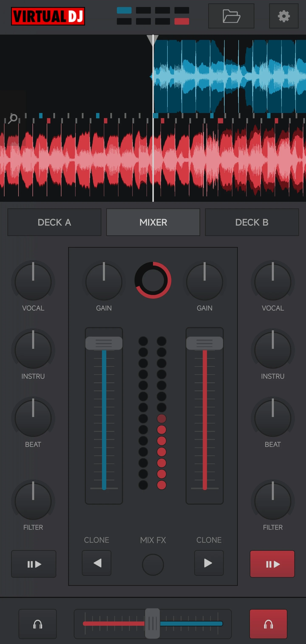Click the waveform zoom magnifier icon

click(13, 119)
